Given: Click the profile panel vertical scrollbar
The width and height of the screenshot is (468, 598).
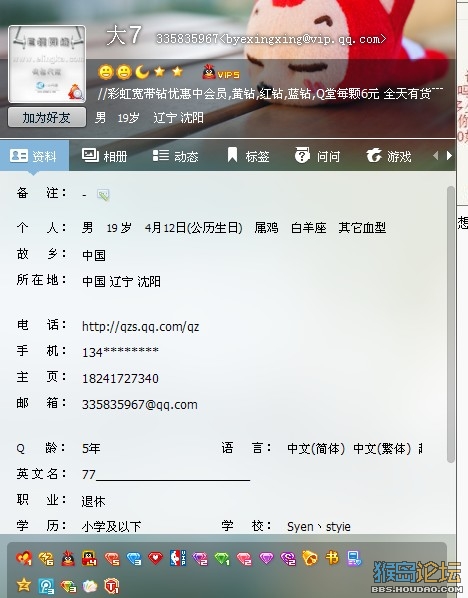Looking at the screenshot, I should (x=451, y=324).
